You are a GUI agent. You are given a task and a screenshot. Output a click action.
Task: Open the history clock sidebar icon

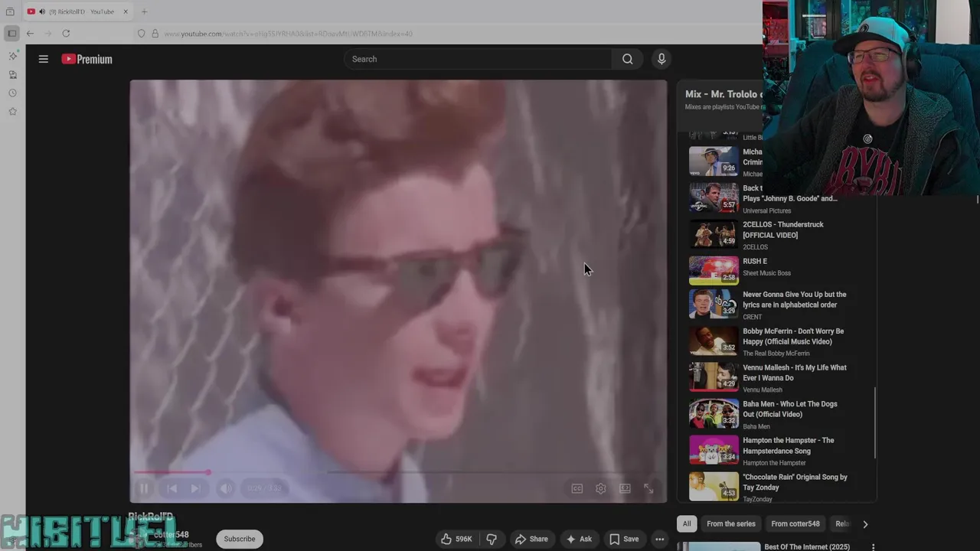[x=12, y=93]
